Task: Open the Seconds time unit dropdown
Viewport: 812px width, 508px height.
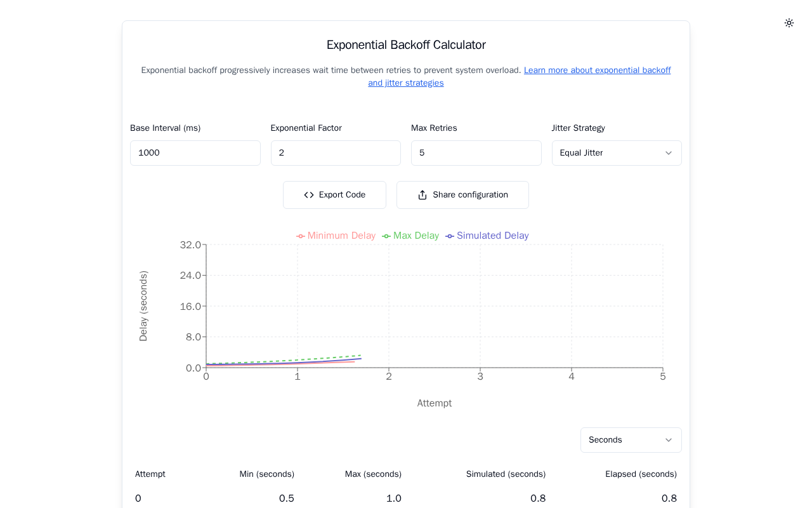Action: click(631, 440)
